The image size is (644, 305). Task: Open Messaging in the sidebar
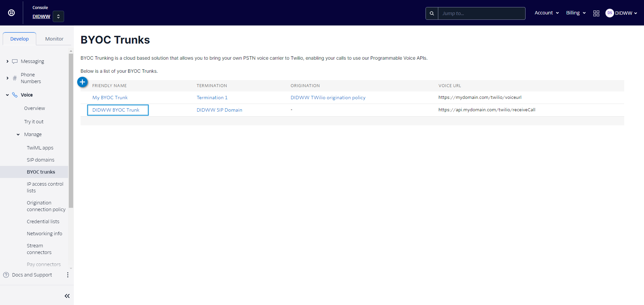(x=32, y=61)
